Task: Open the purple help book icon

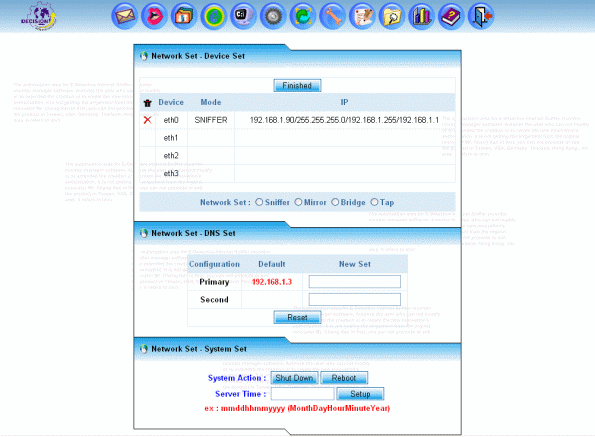Action: pos(451,16)
